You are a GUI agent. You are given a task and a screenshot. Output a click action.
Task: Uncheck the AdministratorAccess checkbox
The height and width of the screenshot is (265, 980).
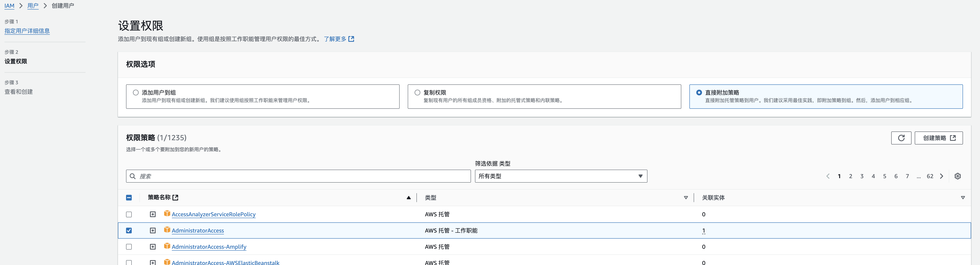(129, 230)
